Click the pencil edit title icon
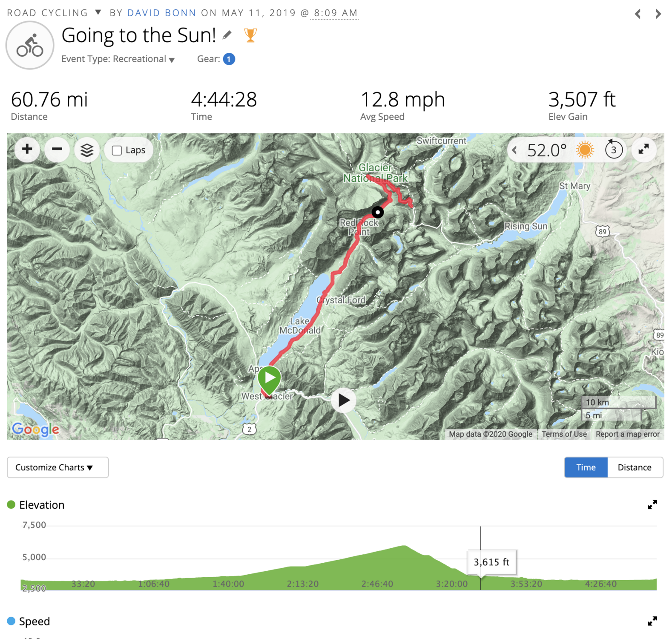The image size is (672, 639). (x=227, y=35)
